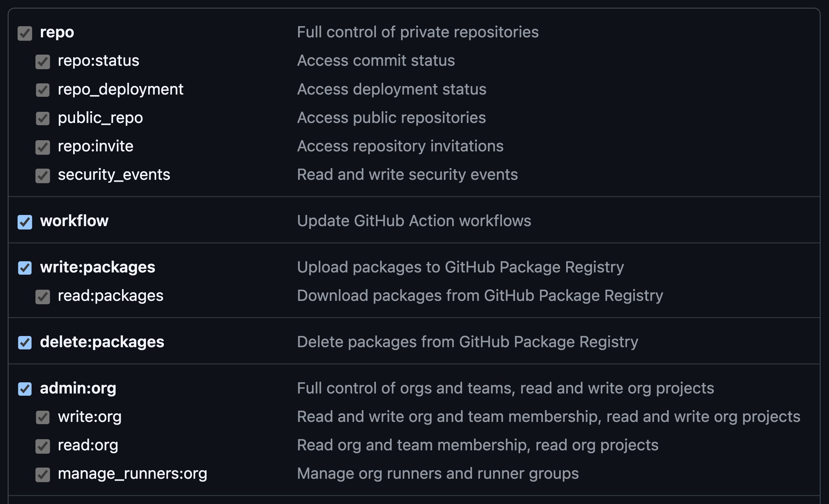This screenshot has height=504, width=829.
Task: Click the 'read:packages' label
Action: 111,296
